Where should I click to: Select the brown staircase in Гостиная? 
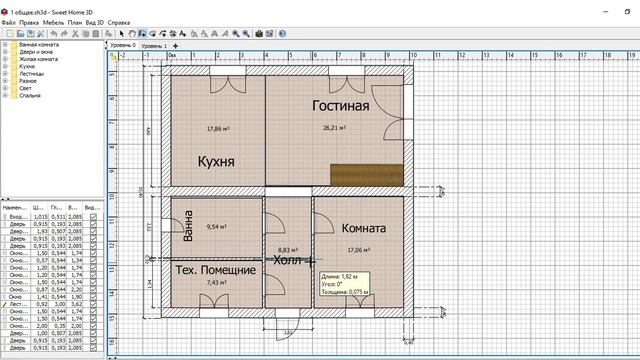[367, 175]
